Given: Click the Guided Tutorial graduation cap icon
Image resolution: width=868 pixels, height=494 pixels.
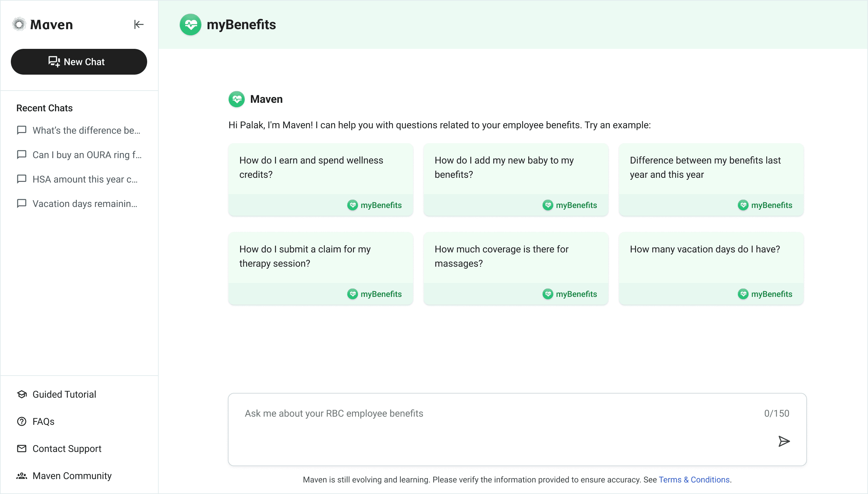Looking at the screenshot, I should (x=22, y=394).
